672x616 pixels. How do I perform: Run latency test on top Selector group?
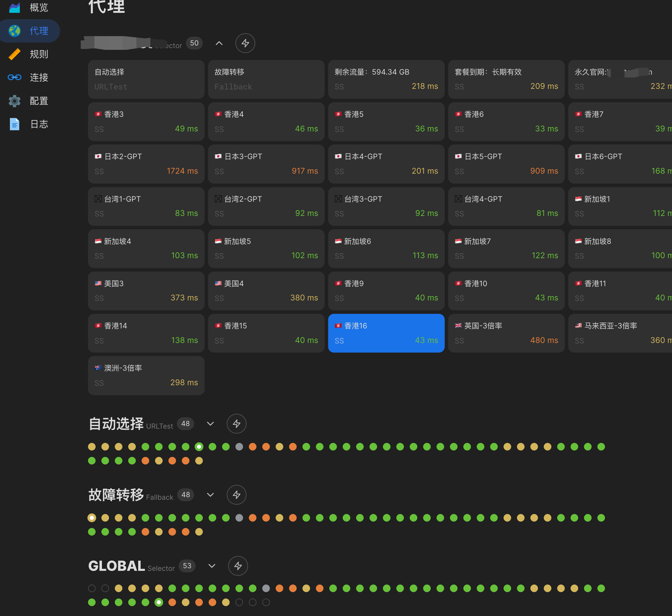(x=245, y=43)
